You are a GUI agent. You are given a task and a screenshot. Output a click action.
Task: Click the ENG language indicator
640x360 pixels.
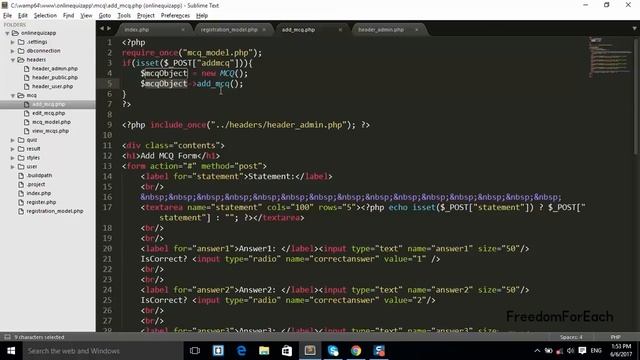pyautogui.click(x=596, y=351)
